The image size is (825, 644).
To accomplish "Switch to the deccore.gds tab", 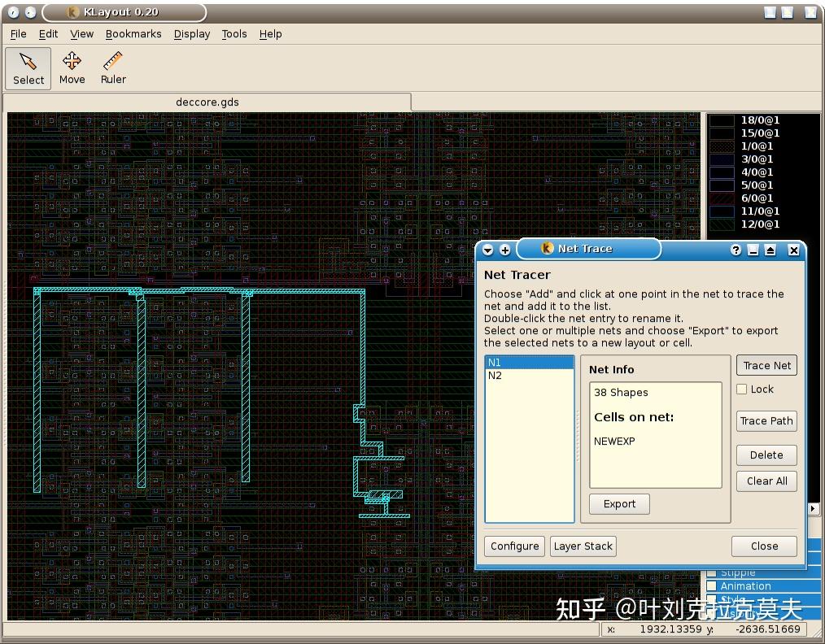I will (x=207, y=102).
